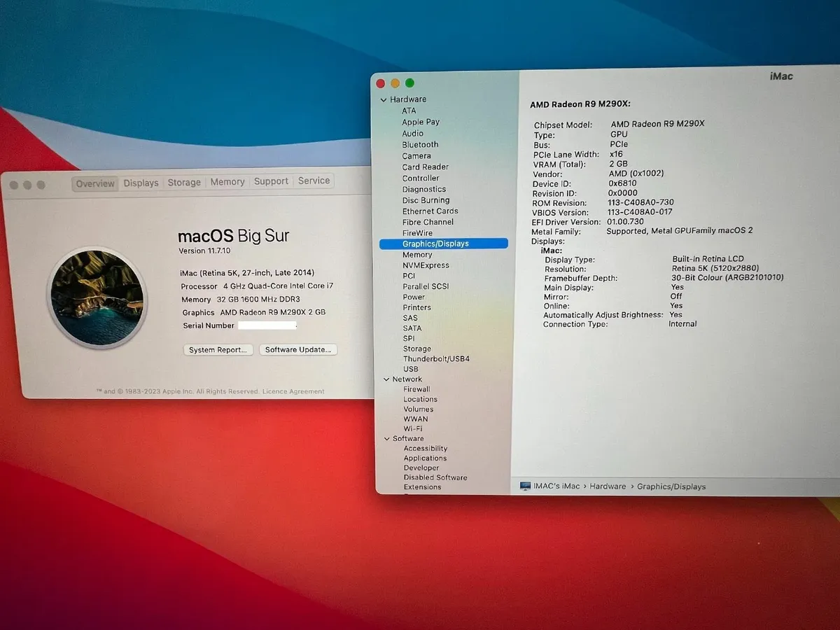The height and width of the screenshot is (630, 840).
Task: Close the System Information window with red button
Action: [381, 83]
